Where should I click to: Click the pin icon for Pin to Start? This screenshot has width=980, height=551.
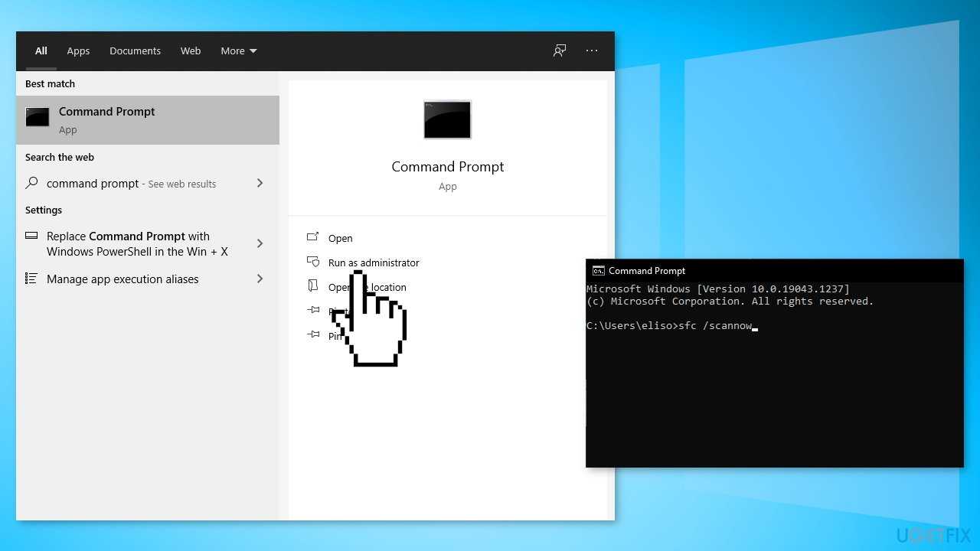pyautogui.click(x=313, y=310)
